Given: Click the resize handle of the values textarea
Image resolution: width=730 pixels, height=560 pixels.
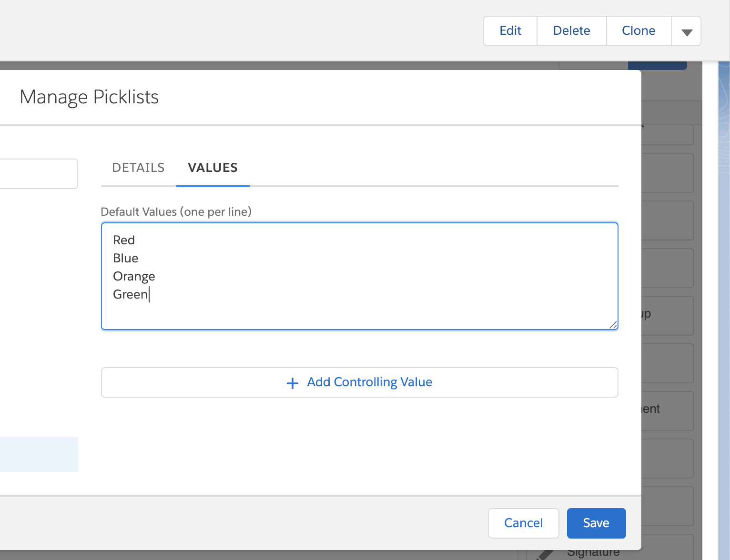Looking at the screenshot, I should tap(613, 325).
